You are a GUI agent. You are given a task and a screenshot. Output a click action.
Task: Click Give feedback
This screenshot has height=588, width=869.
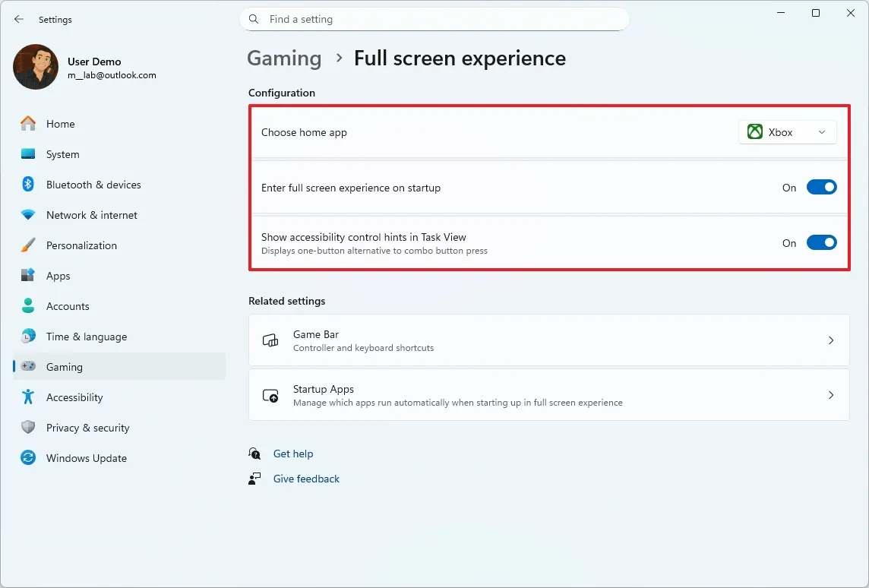tap(306, 479)
